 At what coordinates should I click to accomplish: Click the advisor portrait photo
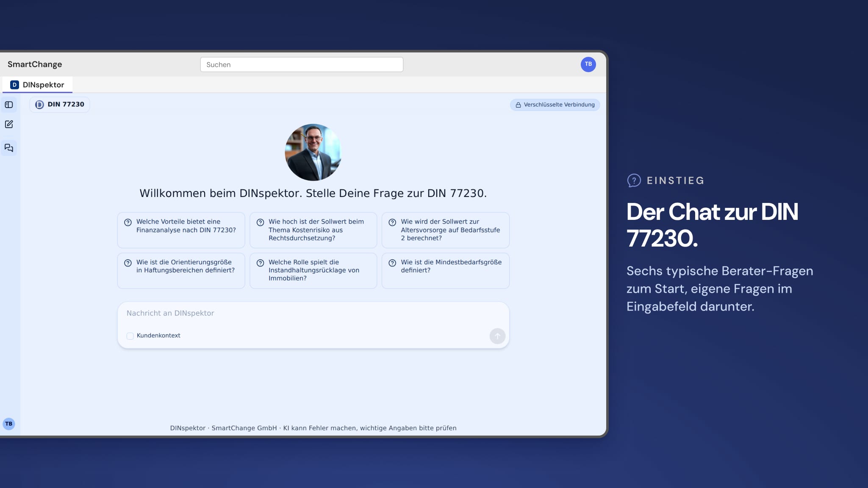(313, 152)
